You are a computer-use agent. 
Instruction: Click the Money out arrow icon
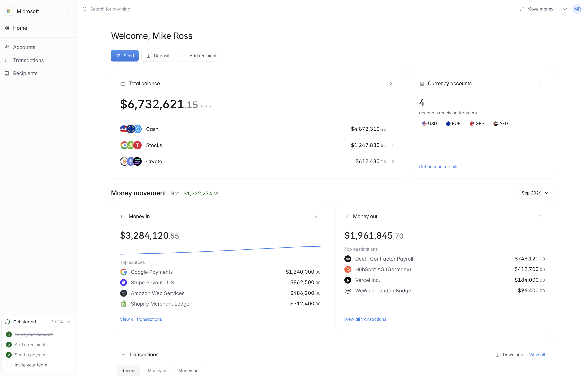pos(347,216)
